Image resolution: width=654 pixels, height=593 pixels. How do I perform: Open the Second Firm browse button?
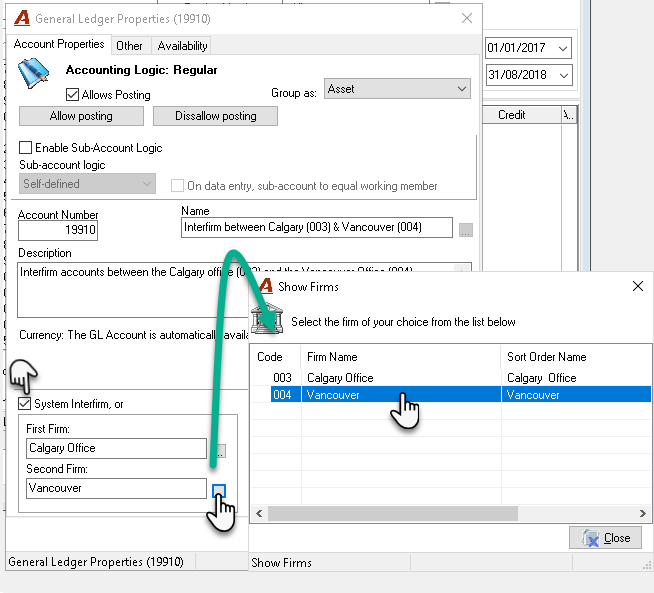click(x=219, y=491)
